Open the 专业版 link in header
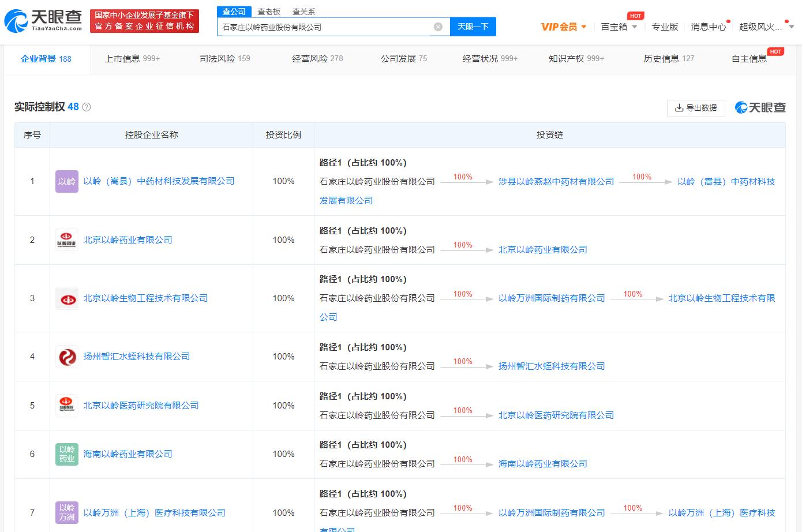802x532 pixels. tap(665, 27)
